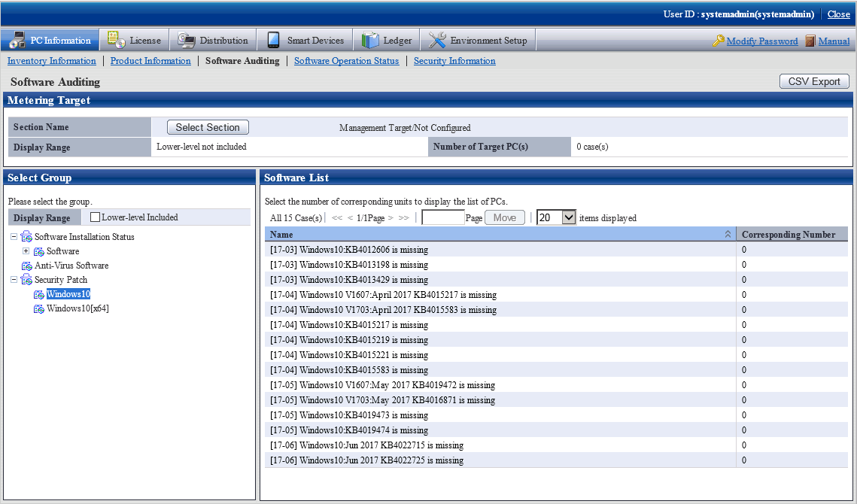Click the 0 count for KB4012606 row
Screen dimensions: 857x504
[744, 249]
